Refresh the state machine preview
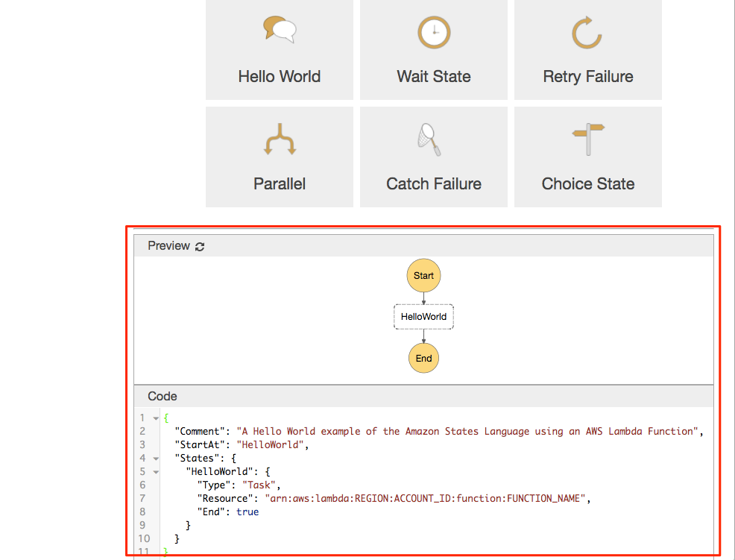This screenshot has height=560, width=735. pyautogui.click(x=199, y=245)
